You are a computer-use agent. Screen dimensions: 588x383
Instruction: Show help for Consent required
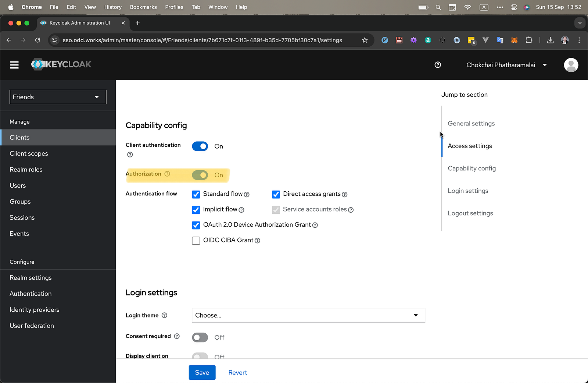[177, 336]
